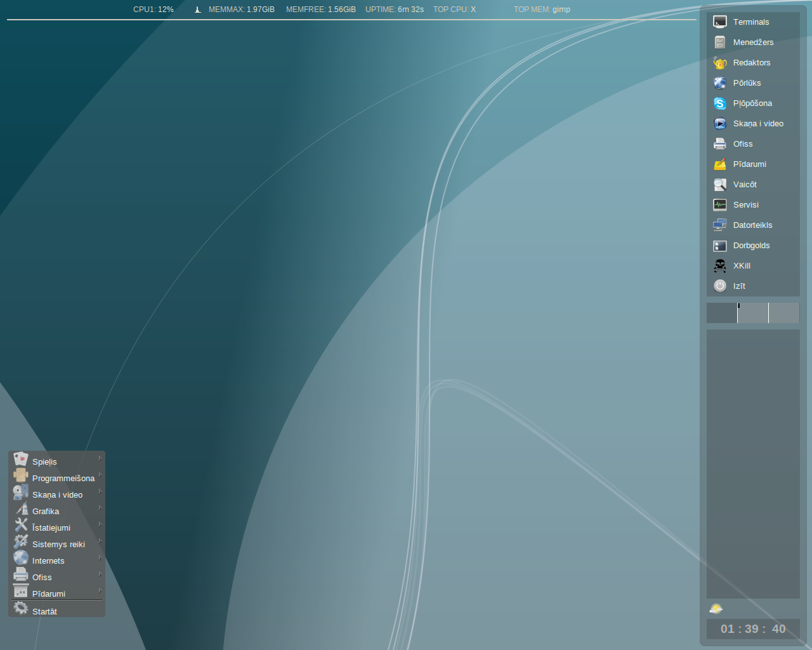812x650 pixels.
Task: Expand the Grafika submenu arrow
Action: [x=100, y=508]
